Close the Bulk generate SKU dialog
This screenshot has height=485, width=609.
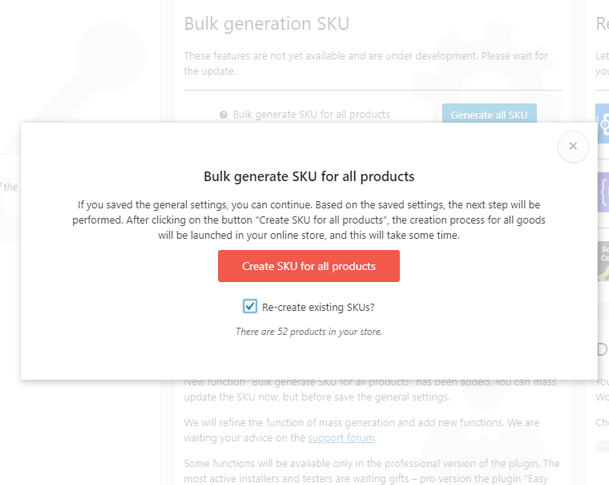point(573,146)
